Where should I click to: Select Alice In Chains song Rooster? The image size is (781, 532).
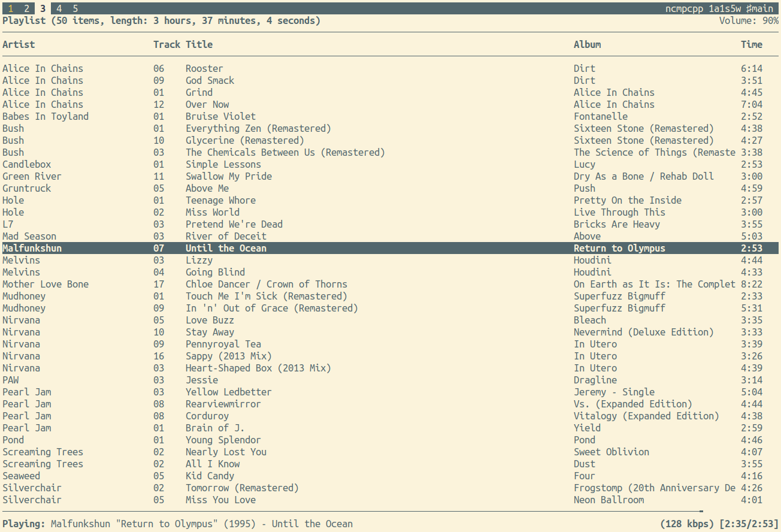point(204,68)
